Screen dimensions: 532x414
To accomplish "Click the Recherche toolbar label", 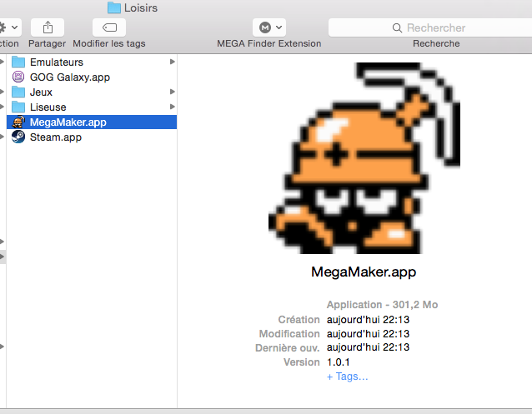I will coord(436,43).
